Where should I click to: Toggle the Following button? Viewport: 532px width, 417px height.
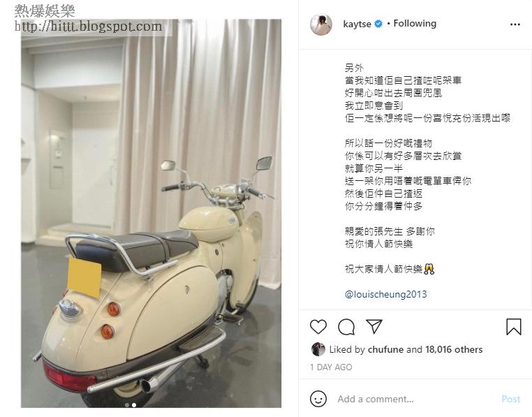415,24
